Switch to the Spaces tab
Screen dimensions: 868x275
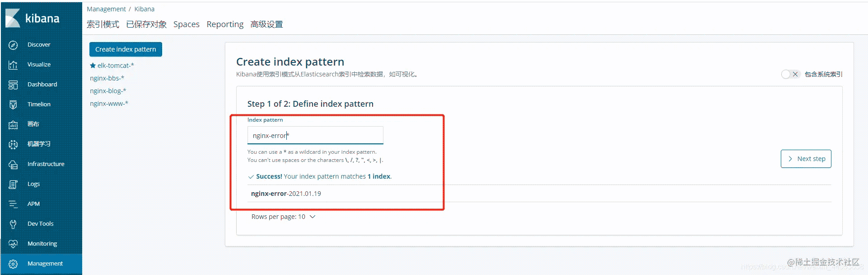[186, 24]
